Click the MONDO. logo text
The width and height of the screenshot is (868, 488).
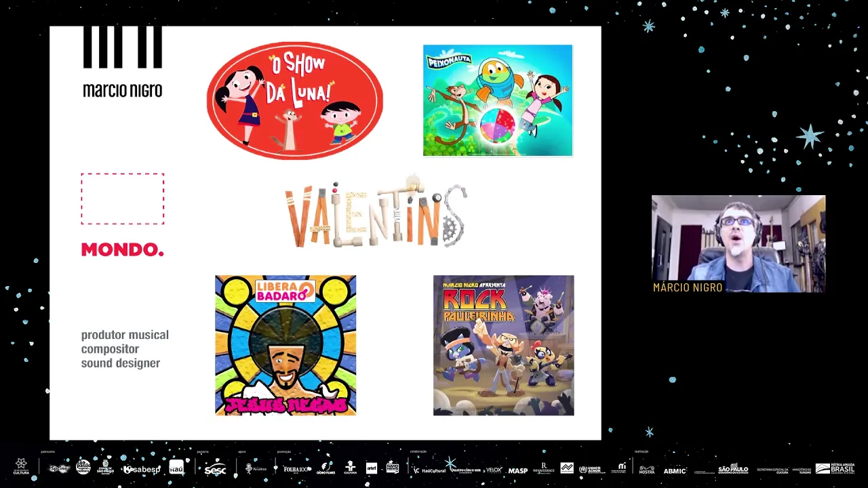coord(123,249)
